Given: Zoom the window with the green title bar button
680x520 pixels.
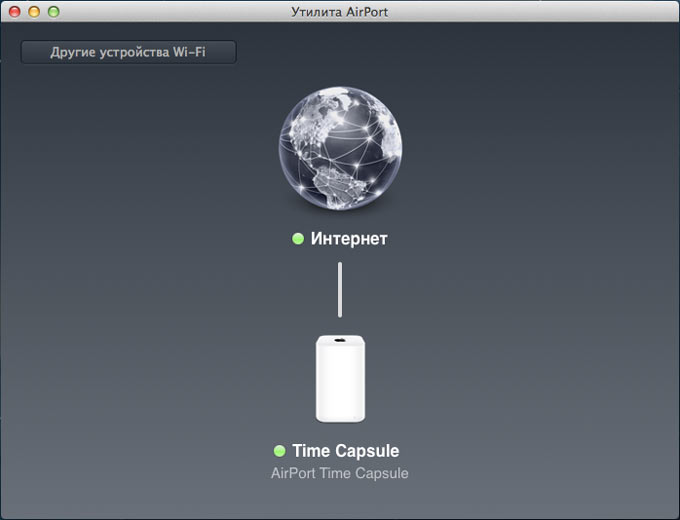Looking at the screenshot, I should point(54,12).
